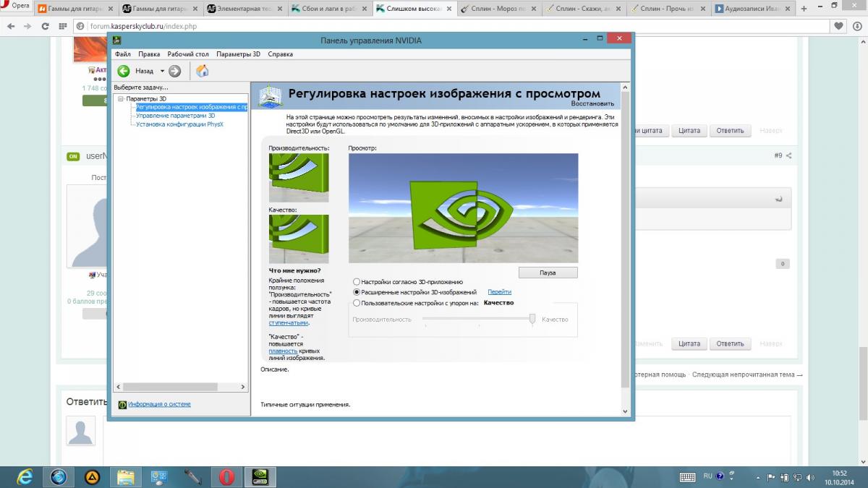Click 'Управление параметрами 3D' in the tree
Image resolution: width=868 pixels, height=488 pixels.
175,116
